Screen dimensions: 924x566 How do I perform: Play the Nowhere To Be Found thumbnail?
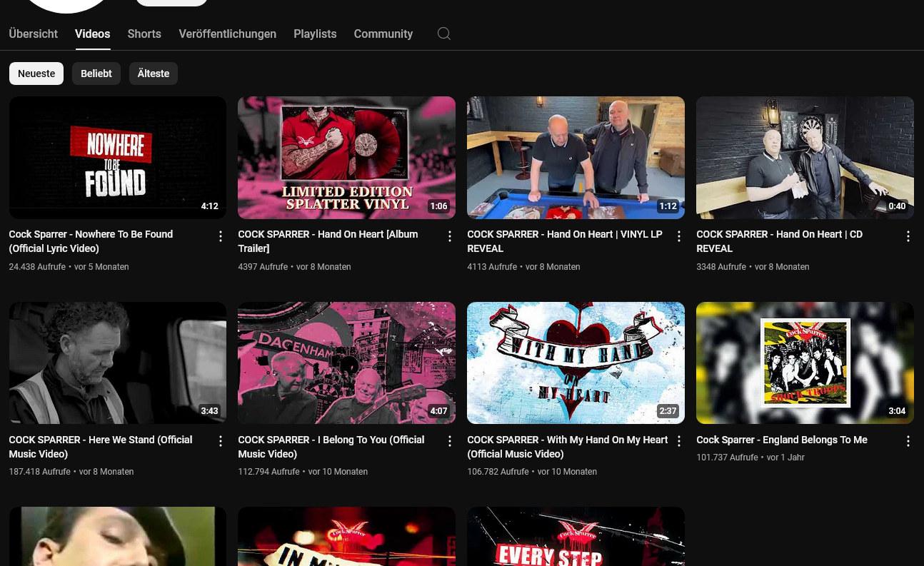click(x=118, y=158)
